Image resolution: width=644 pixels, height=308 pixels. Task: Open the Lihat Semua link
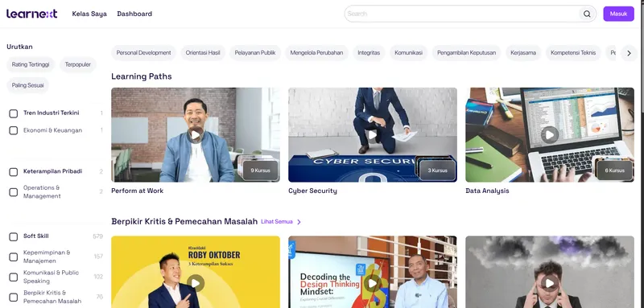[277, 222]
